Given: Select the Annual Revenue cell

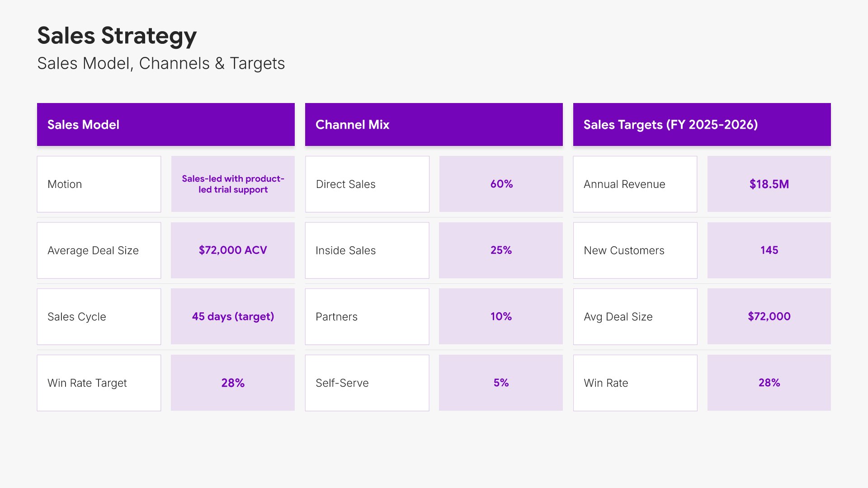Looking at the screenshot, I should coord(635,184).
